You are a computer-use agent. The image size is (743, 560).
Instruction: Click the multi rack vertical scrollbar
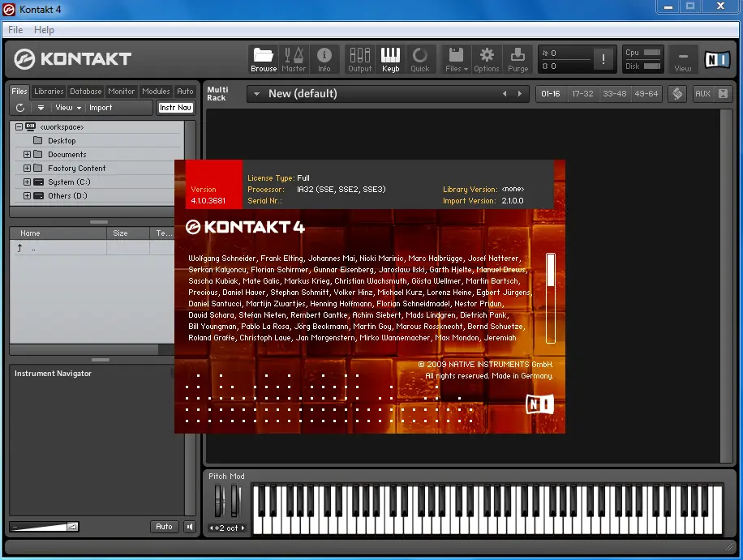coord(726,286)
